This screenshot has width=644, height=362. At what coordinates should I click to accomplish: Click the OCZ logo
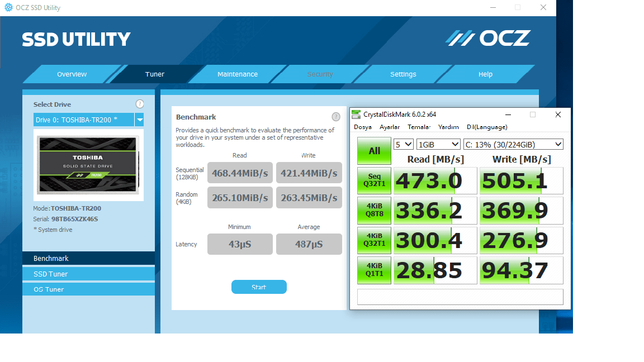click(x=489, y=38)
